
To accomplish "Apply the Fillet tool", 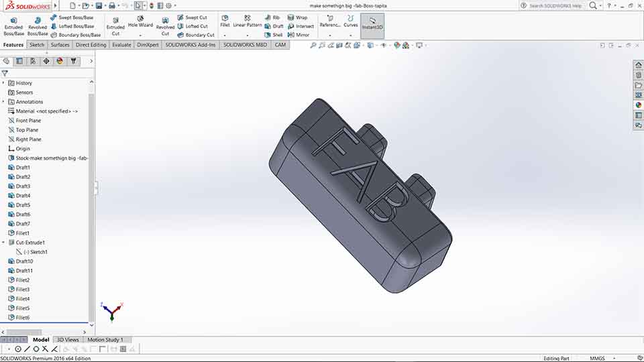I will (x=225, y=21).
